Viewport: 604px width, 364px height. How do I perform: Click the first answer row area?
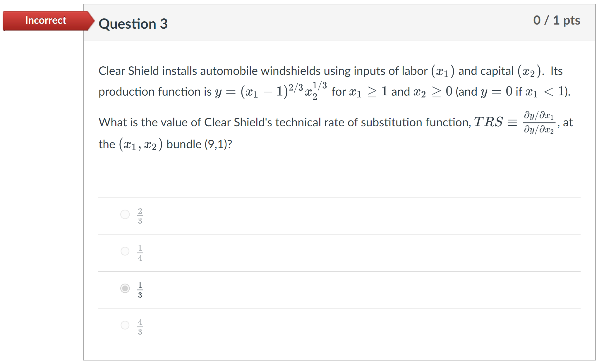(322, 215)
